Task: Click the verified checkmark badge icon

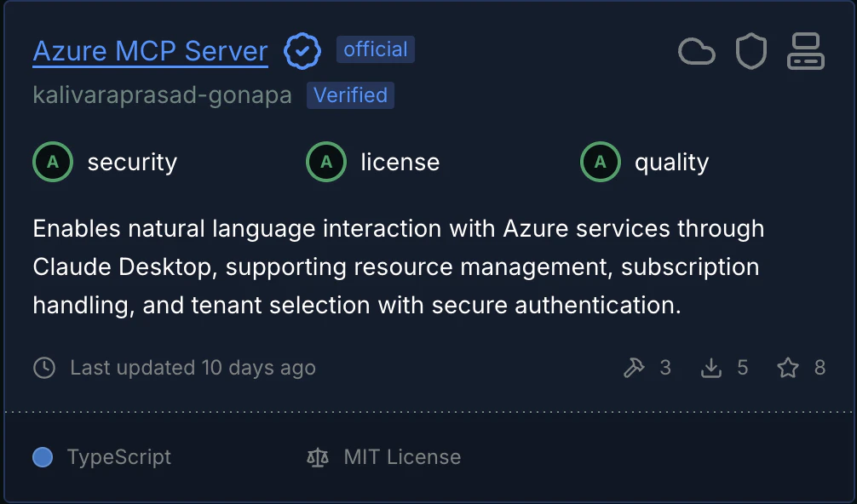Action: [302, 51]
